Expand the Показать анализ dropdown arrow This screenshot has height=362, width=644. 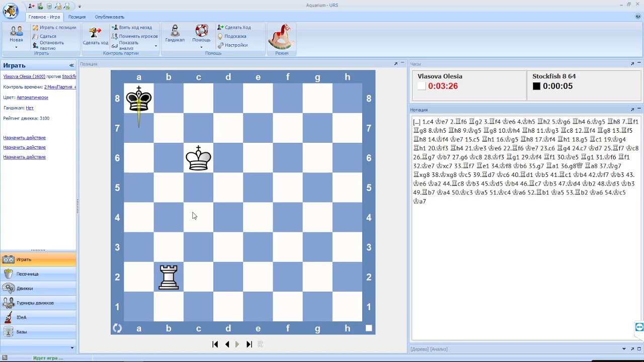(156, 46)
